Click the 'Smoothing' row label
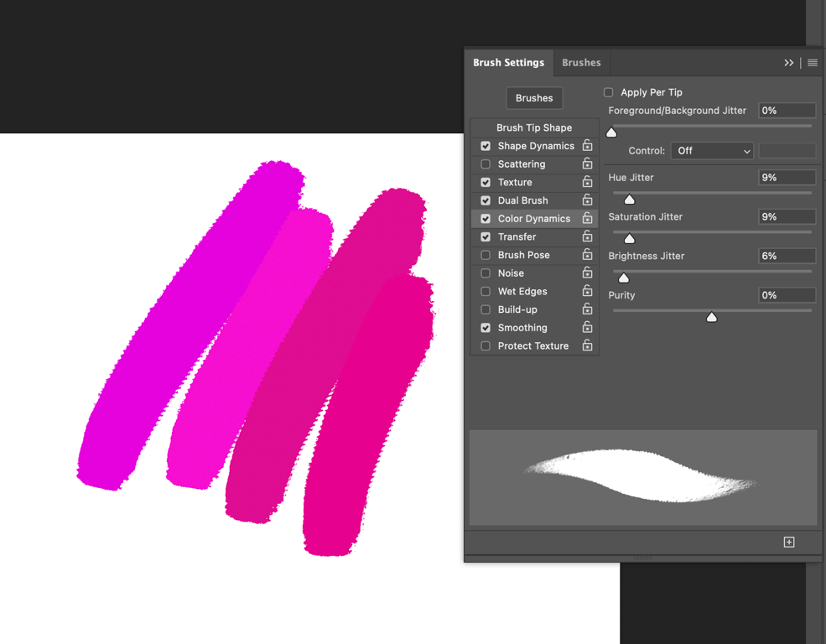826x644 pixels. pyautogui.click(x=522, y=328)
